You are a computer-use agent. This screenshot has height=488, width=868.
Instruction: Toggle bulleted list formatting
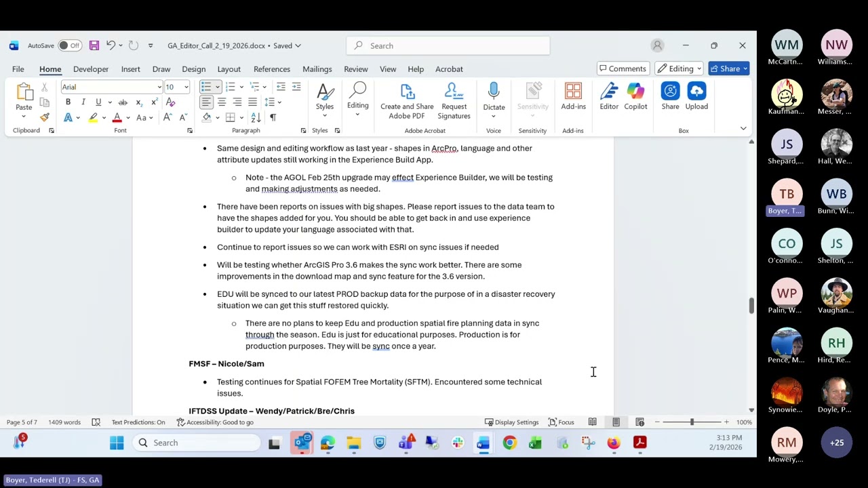(206, 87)
